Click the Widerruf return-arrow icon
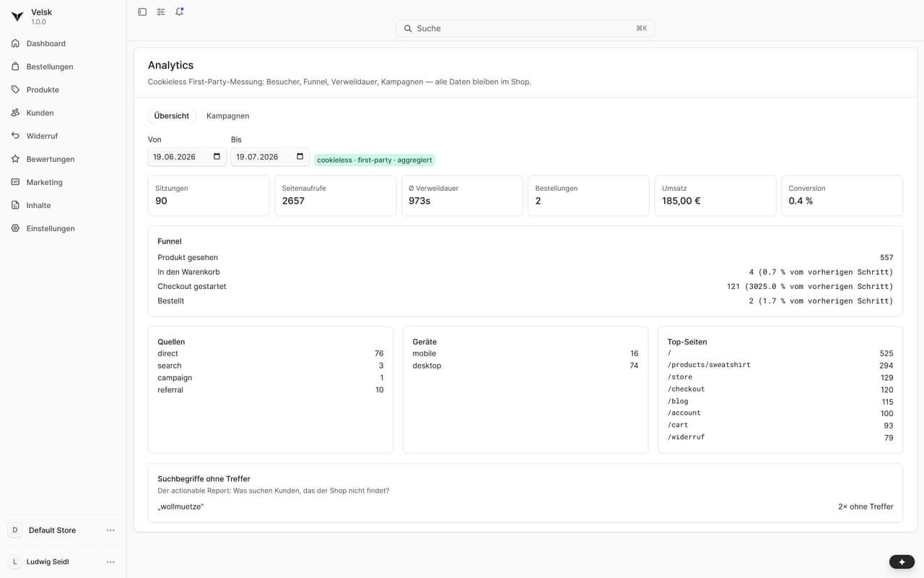Viewport: 924px width, 578px height. point(15,136)
